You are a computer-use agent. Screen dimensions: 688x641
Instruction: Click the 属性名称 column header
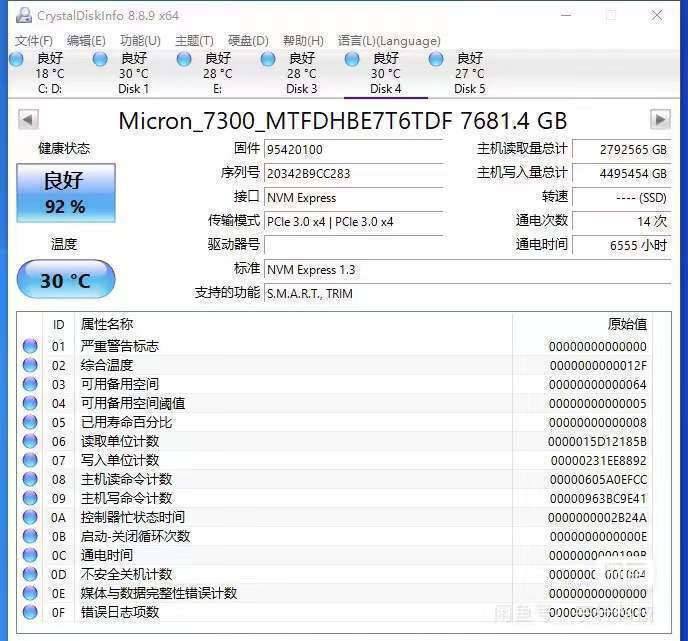pyautogui.click(x=293, y=325)
